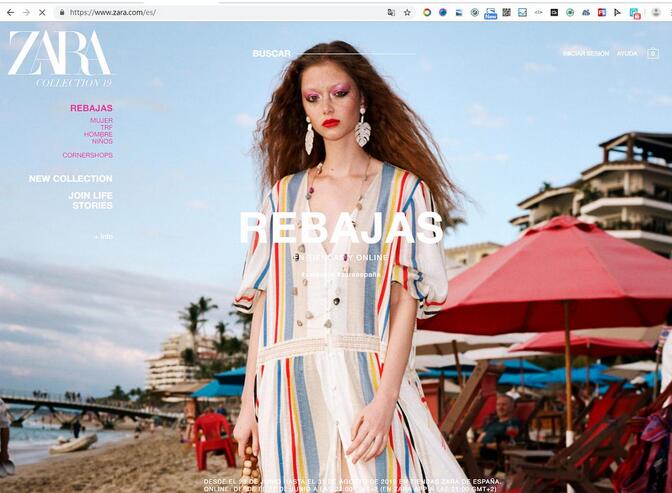Image resolution: width=672 pixels, height=493 pixels.
Task: Click the large REBAJAS banner headline
Action: (x=341, y=228)
